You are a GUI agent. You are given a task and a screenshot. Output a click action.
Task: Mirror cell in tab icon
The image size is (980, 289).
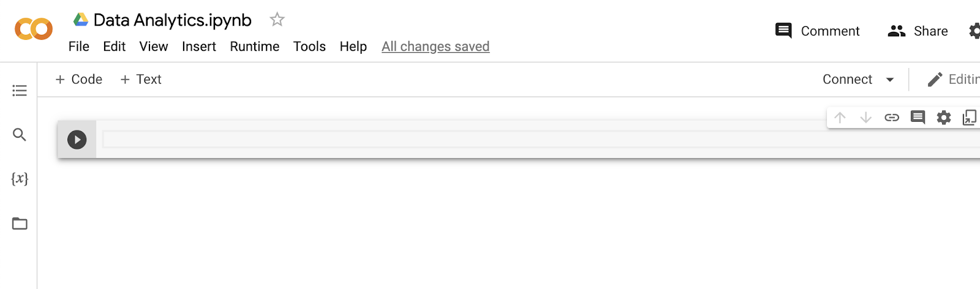(969, 118)
